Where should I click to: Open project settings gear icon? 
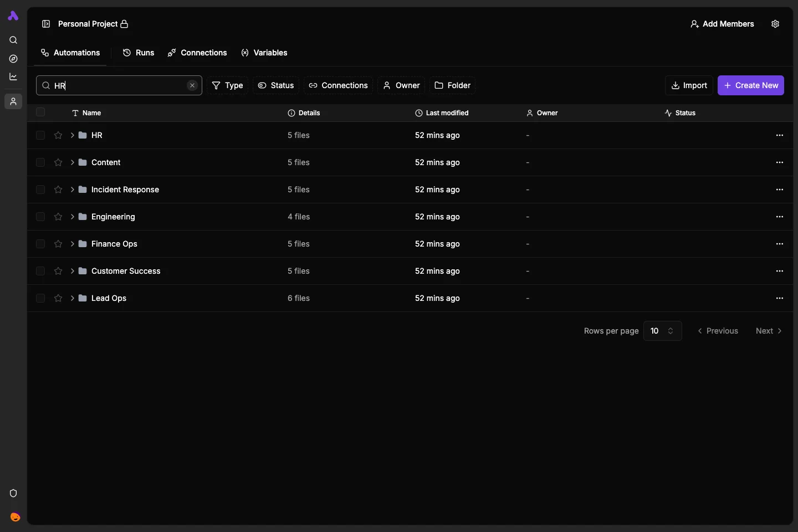[x=775, y=24]
